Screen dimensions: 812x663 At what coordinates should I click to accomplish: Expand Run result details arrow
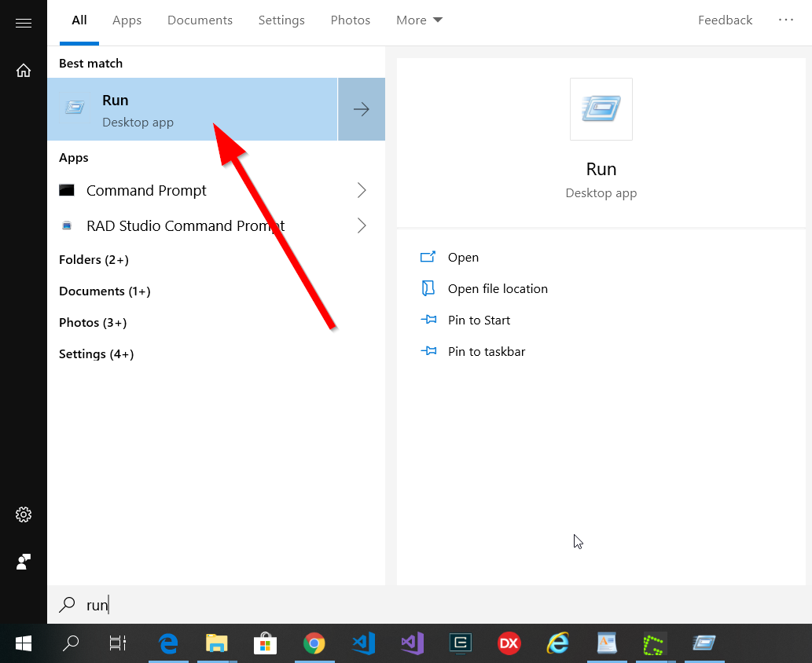pyautogui.click(x=362, y=109)
